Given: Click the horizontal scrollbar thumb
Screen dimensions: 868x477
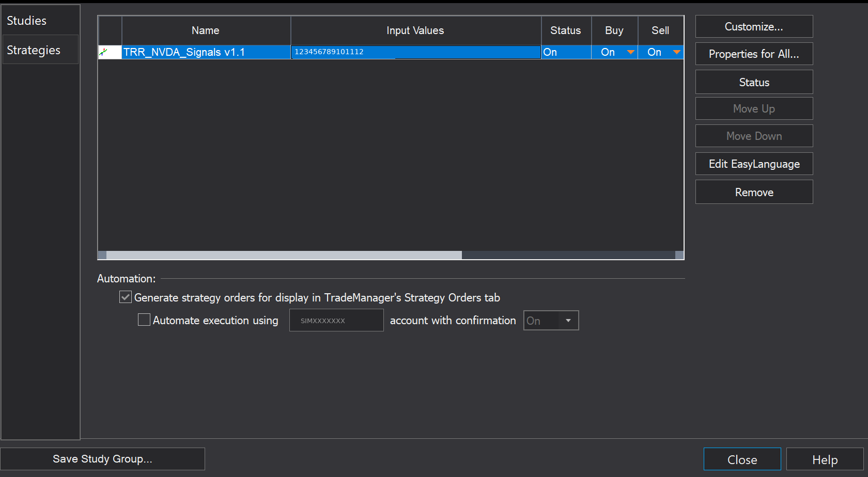Looking at the screenshot, I should [284, 255].
